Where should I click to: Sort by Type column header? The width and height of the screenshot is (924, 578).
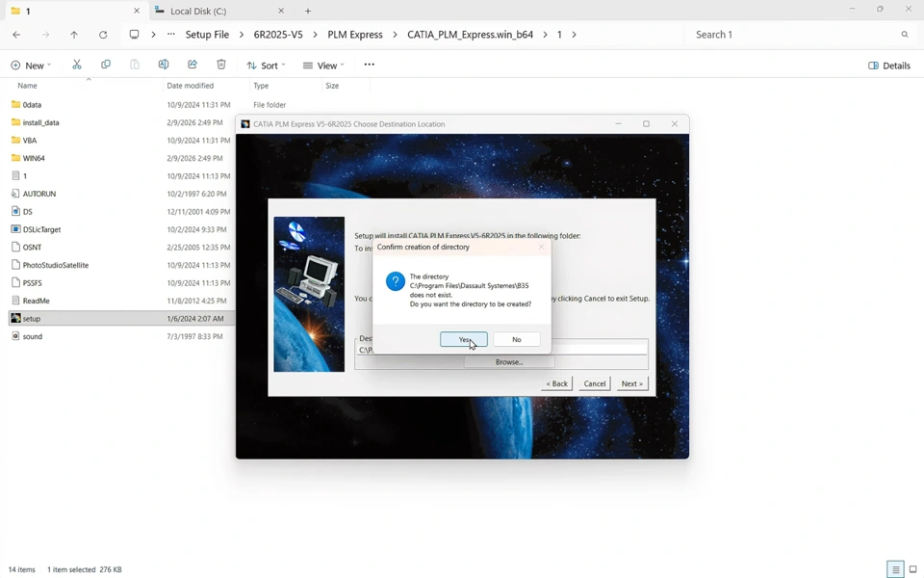coord(261,86)
